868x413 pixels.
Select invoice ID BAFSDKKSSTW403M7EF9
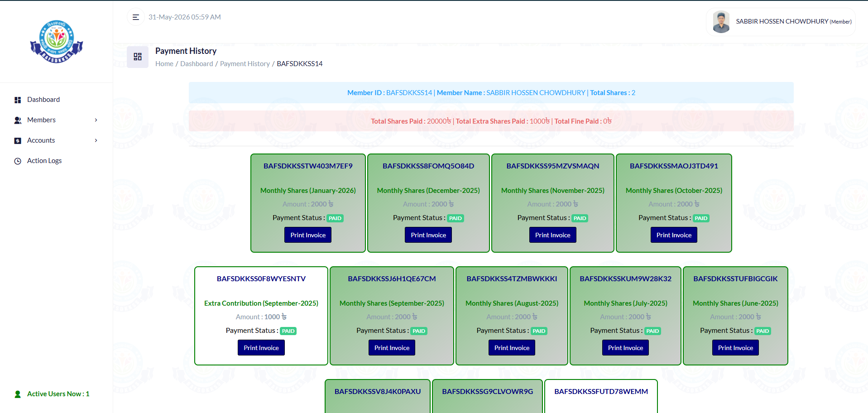pyautogui.click(x=308, y=166)
